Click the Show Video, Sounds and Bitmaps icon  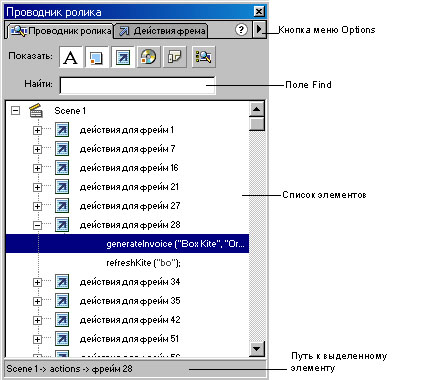coord(148,57)
